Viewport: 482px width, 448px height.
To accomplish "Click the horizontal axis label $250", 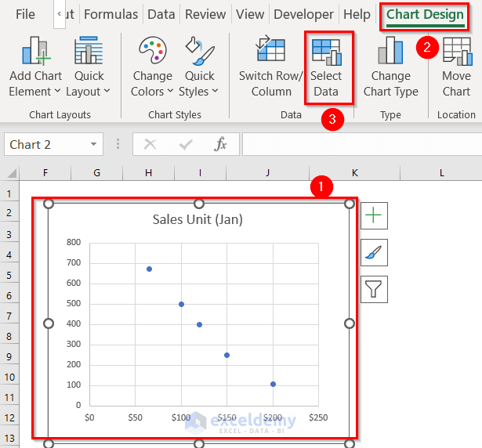I will pyautogui.click(x=318, y=417).
